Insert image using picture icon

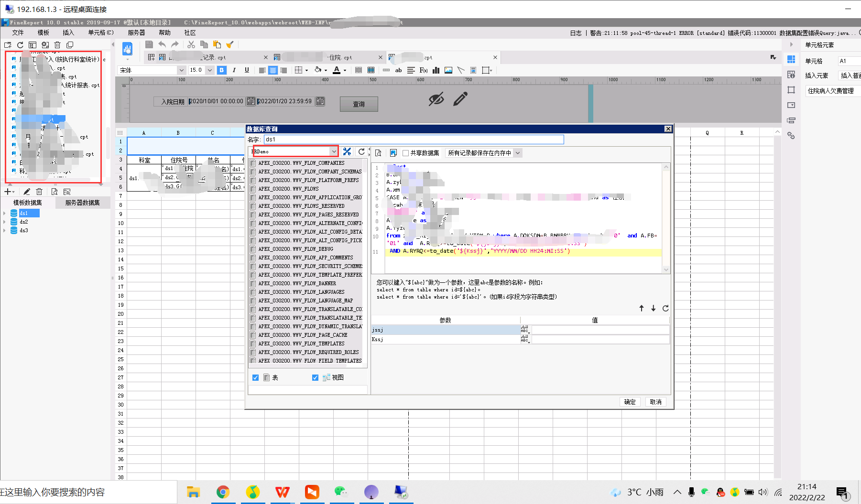(448, 70)
